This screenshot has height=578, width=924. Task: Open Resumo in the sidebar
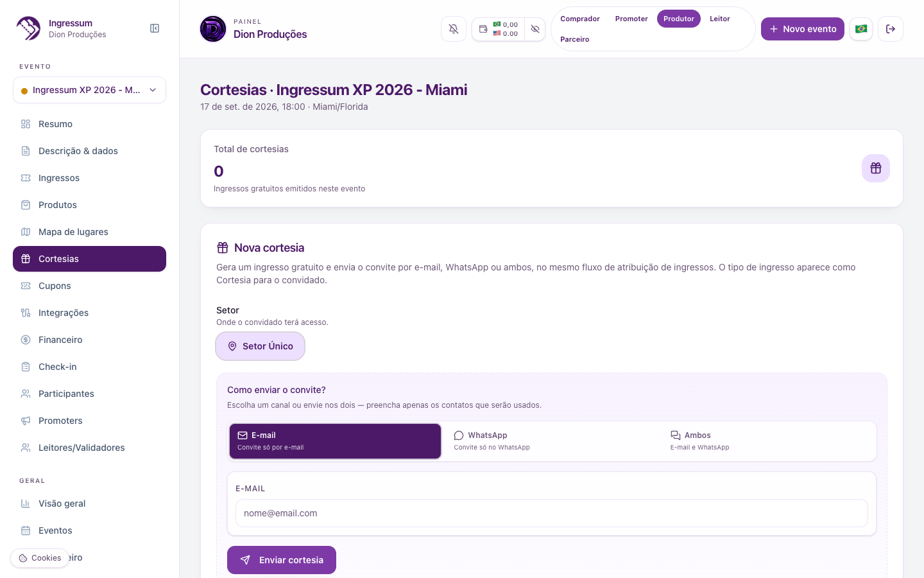tap(89, 124)
